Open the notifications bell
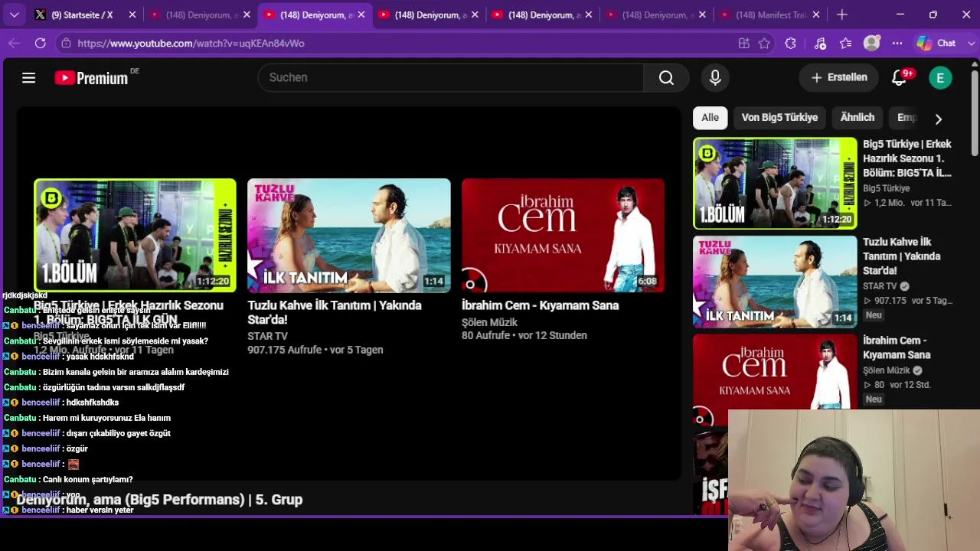Image resolution: width=980 pixels, height=551 pixels. 900,77
